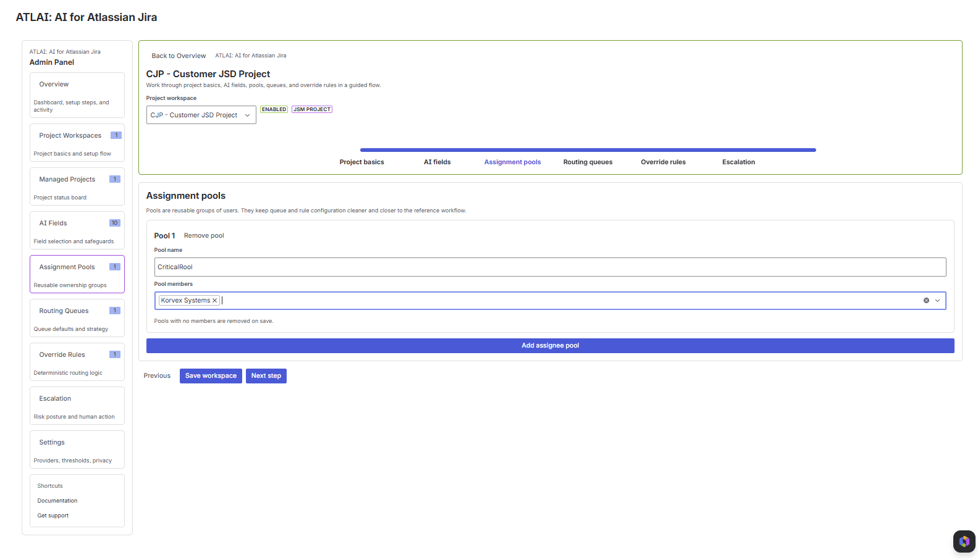Open Settings in the sidebar

point(77,449)
